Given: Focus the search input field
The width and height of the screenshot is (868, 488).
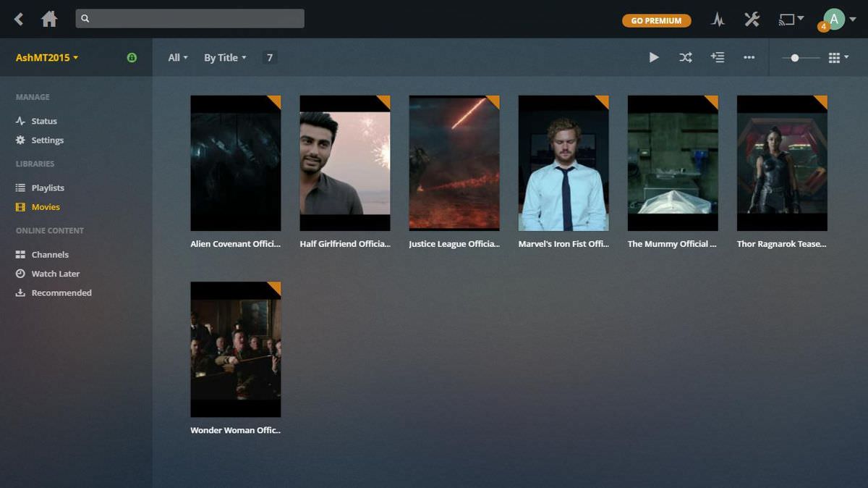Looking at the screenshot, I should tap(190, 19).
